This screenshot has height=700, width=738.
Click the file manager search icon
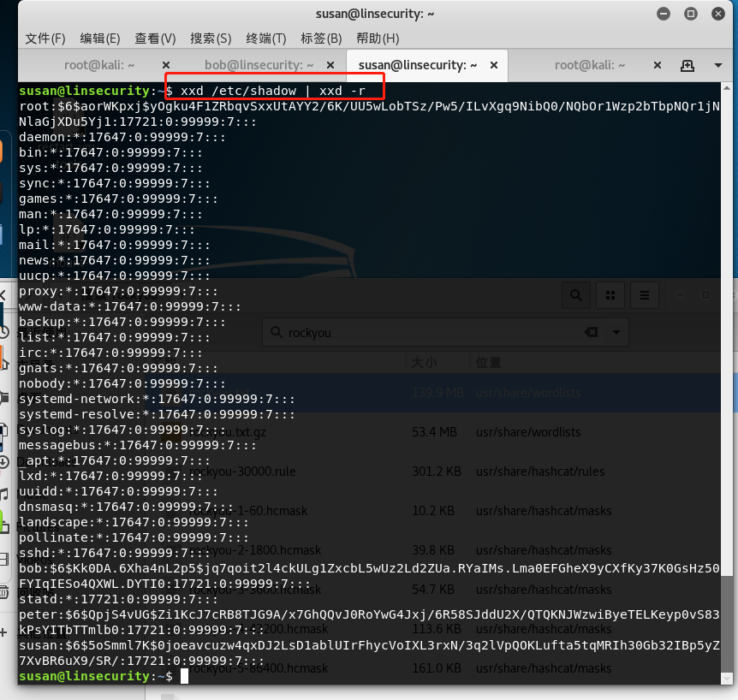[x=576, y=295]
